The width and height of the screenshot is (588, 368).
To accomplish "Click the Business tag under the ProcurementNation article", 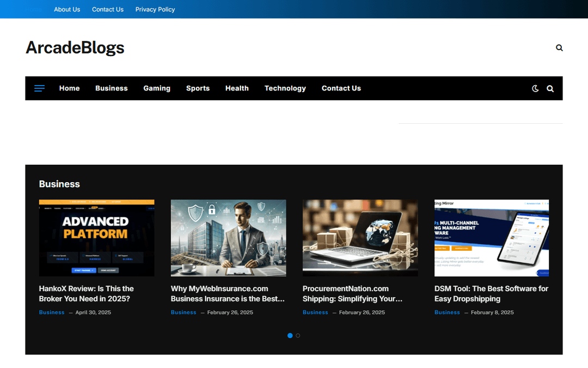I will point(315,312).
